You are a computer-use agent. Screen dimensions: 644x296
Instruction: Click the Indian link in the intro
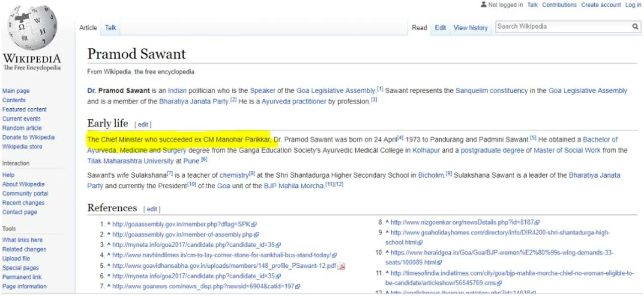click(x=177, y=91)
